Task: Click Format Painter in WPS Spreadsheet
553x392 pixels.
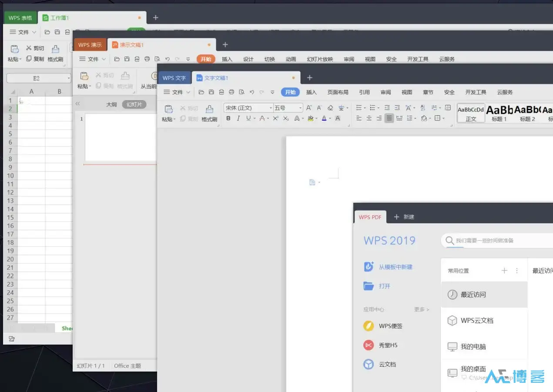Action: tap(55, 53)
